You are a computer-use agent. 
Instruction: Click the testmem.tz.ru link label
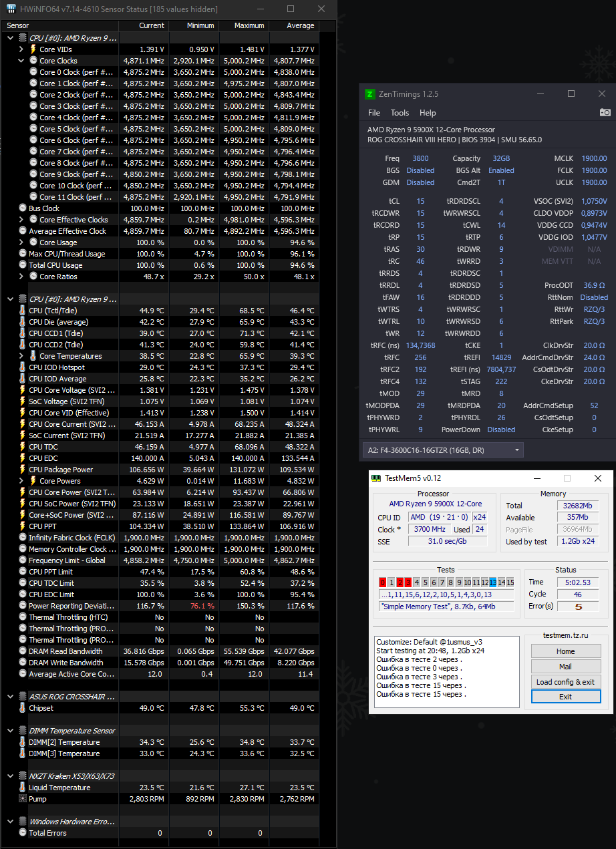(565, 635)
